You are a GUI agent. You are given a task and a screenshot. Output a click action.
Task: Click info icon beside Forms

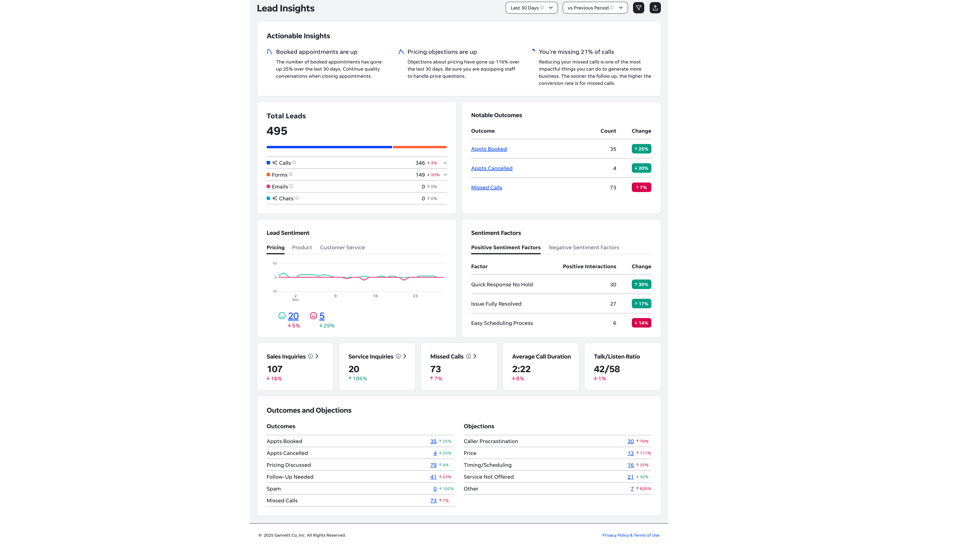(291, 174)
